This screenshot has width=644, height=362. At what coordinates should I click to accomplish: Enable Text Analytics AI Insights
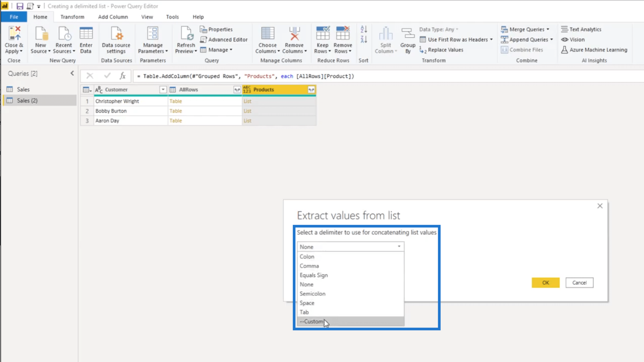click(581, 29)
